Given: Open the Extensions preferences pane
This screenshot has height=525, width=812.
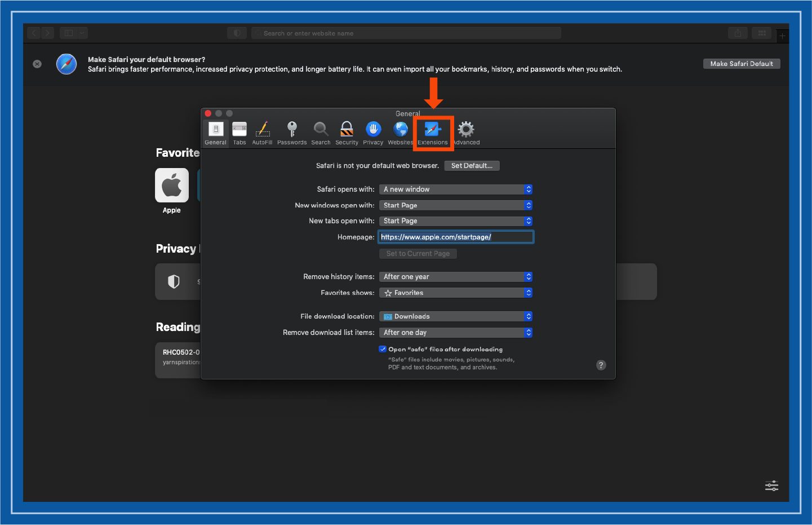Looking at the screenshot, I should coord(433,133).
